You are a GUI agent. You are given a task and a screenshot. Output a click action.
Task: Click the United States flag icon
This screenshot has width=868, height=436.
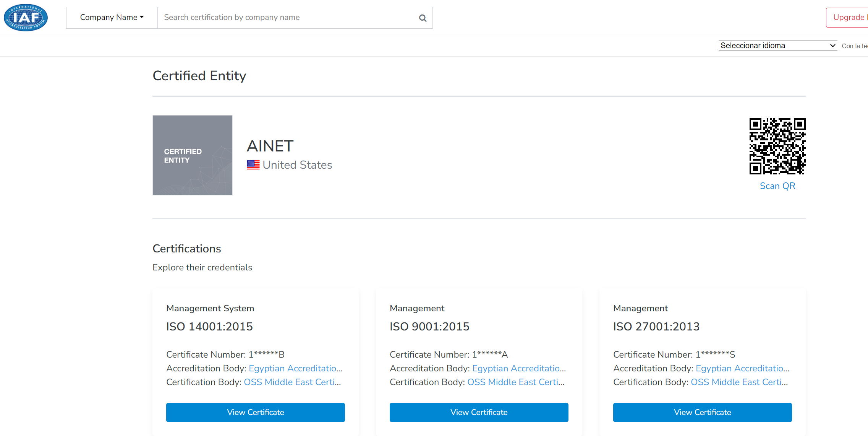point(253,165)
